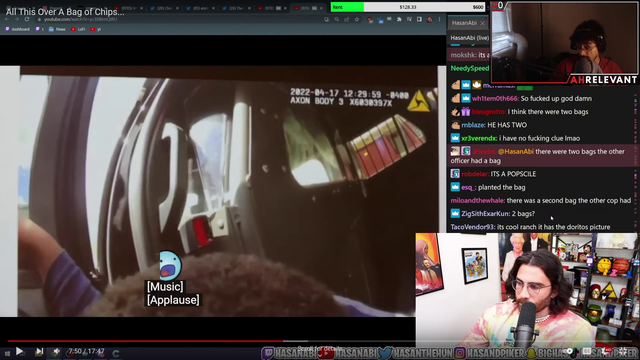Open the Chrome profile avatar
Viewport: 640px width, 360px height.
[x=429, y=19]
